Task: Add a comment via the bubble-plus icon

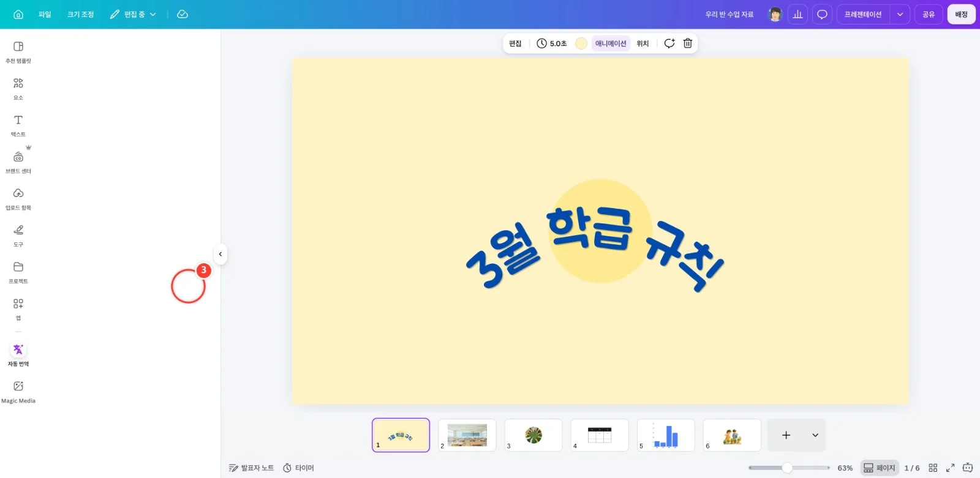Action: pyautogui.click(x=669, y=43)
